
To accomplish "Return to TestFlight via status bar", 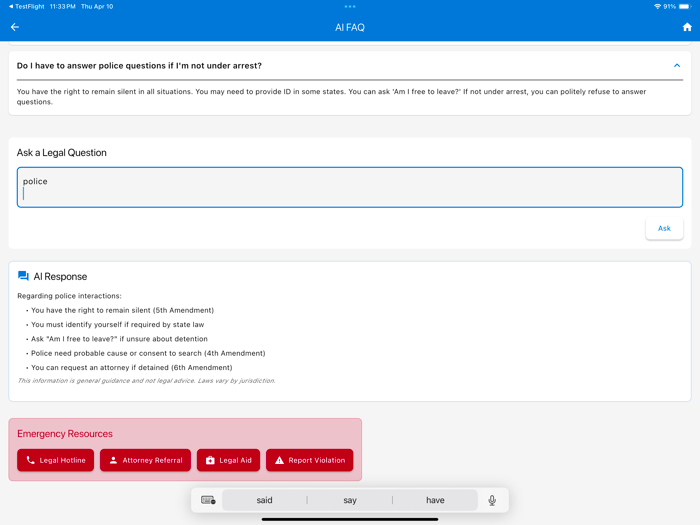I will click(x=26, y=6).
